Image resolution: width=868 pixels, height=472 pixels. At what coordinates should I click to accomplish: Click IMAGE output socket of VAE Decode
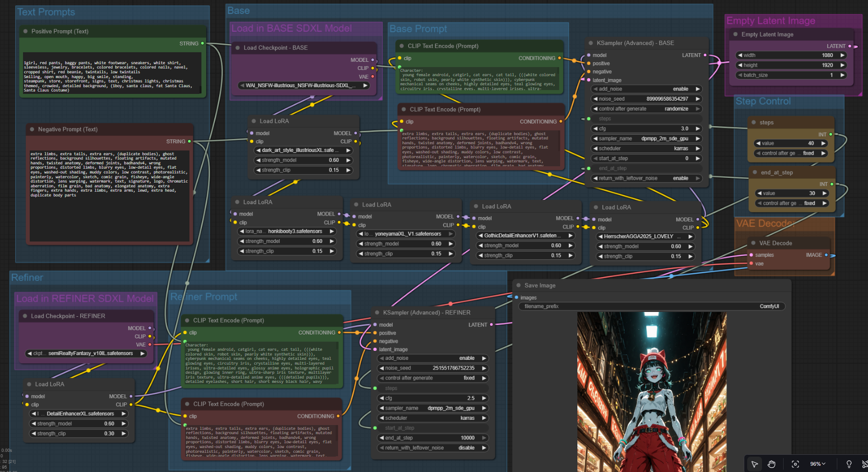(826, 255)
